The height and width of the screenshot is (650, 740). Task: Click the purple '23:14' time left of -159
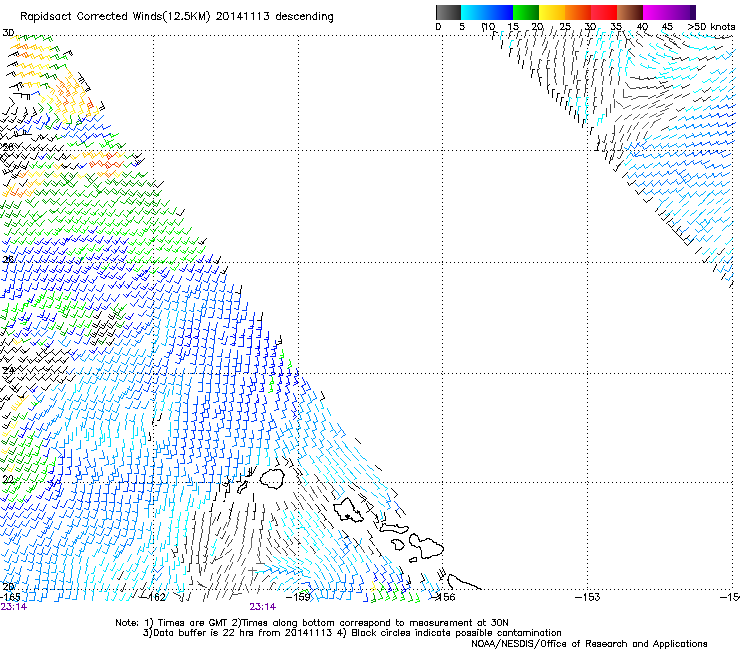tap(262, 607)
